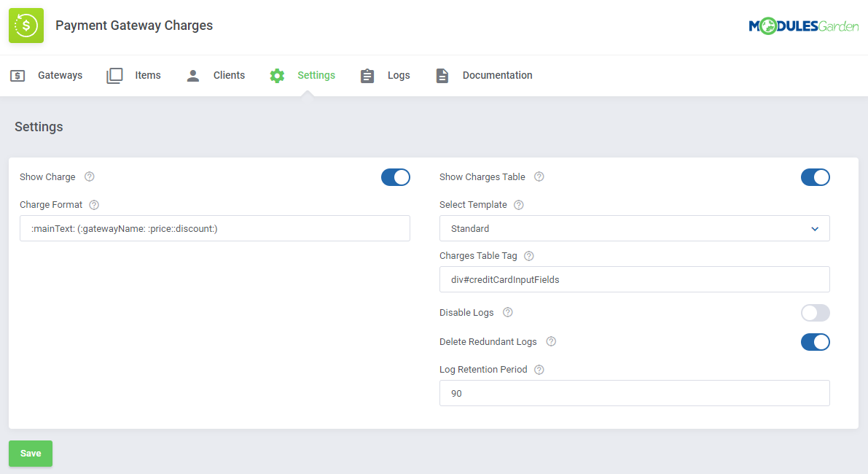
Task: Click the Logs icon
Action: tap(367, 75)
